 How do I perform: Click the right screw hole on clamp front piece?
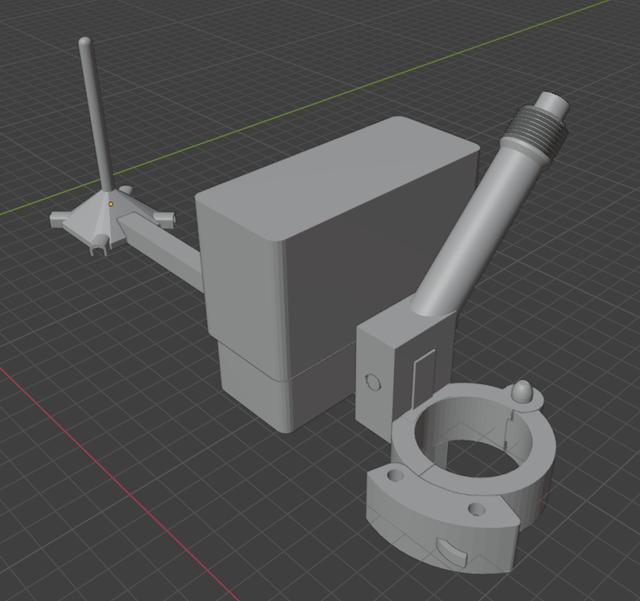(x=476, y=509)
